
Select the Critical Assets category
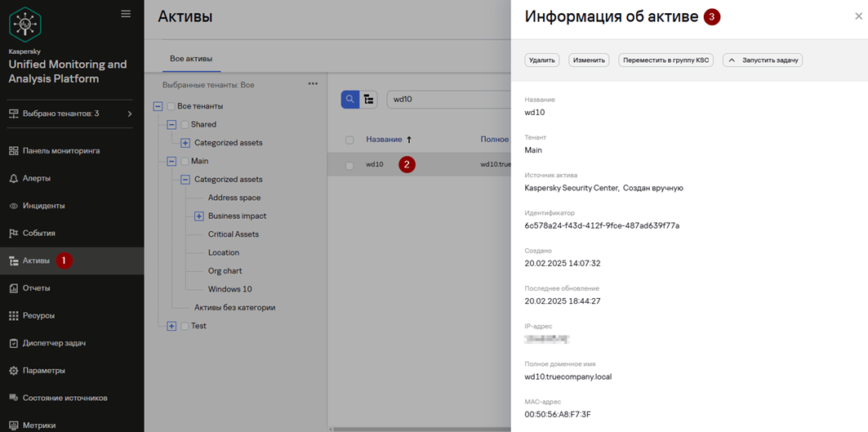(x=234, y=234)
